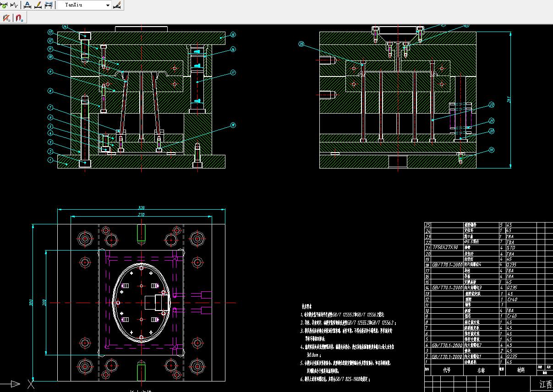Viewport: 553px width, 392px height.
Task: Click the 材料 header cell in parts list
Action: click(x=521, y=369)
